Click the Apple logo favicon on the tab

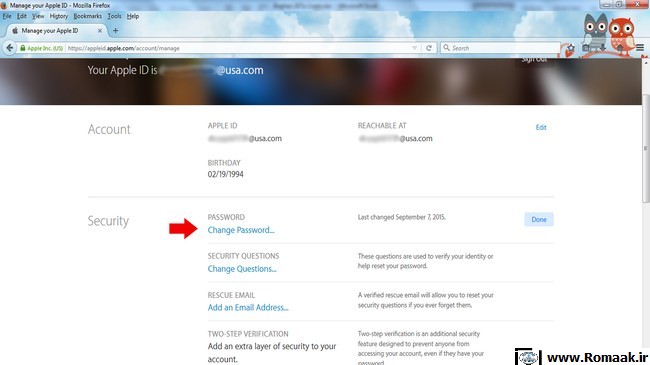(15, 31)
